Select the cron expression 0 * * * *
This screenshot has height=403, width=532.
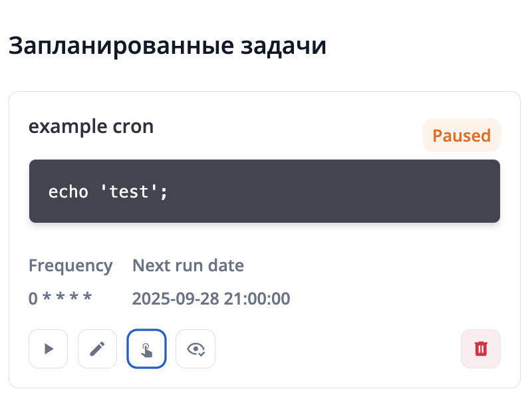pyautogui.click(x=60, y=298)
